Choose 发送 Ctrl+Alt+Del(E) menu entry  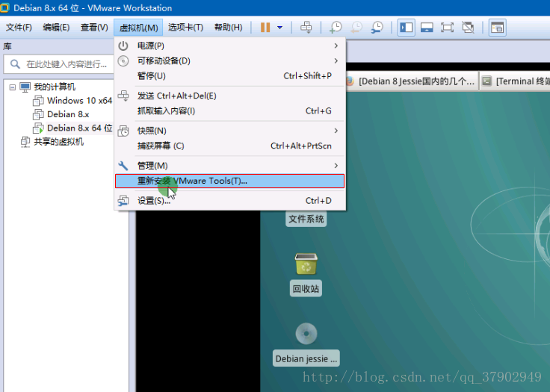point(229,96)
